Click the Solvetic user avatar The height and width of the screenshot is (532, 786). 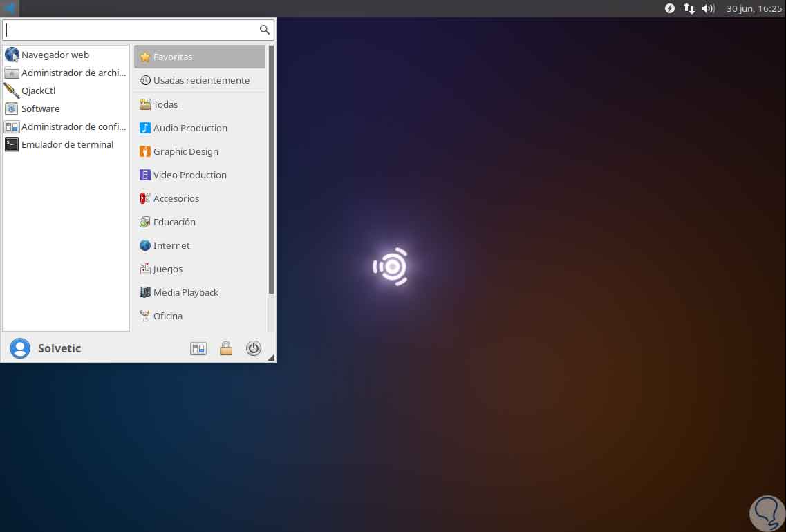tap(20, 348)
